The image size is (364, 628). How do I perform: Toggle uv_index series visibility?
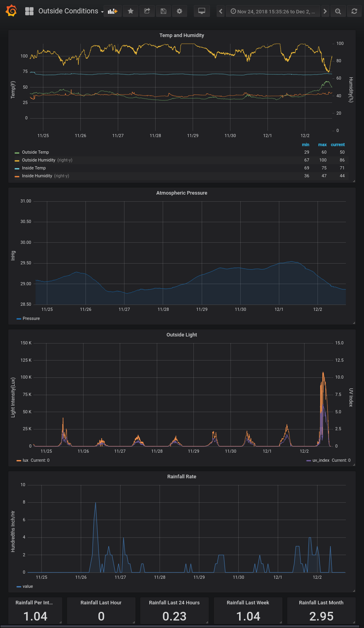321,460
